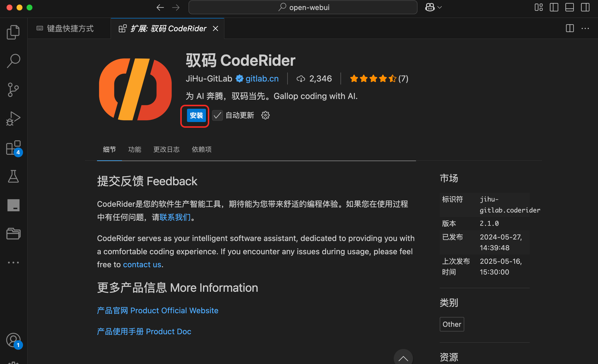Open the extension manage gear icon
Image resolution: width=598 pixels, height=364 pixels.
(265, 115)
